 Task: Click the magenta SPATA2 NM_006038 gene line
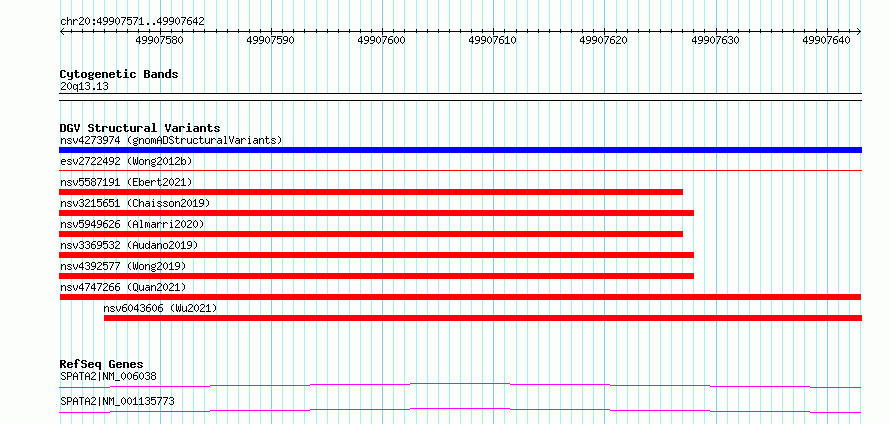(460, 386)
